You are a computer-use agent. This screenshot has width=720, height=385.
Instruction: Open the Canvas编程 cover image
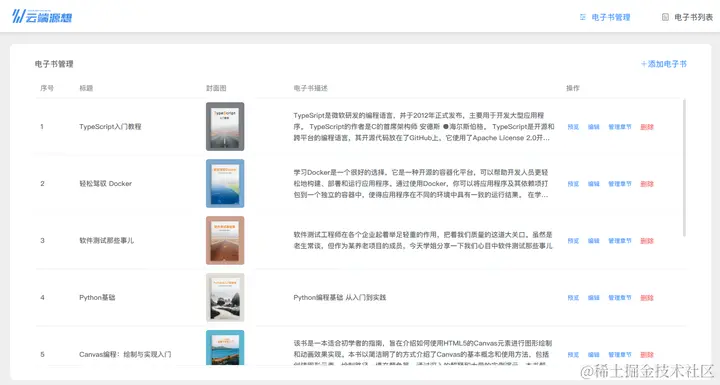point(225,348)
